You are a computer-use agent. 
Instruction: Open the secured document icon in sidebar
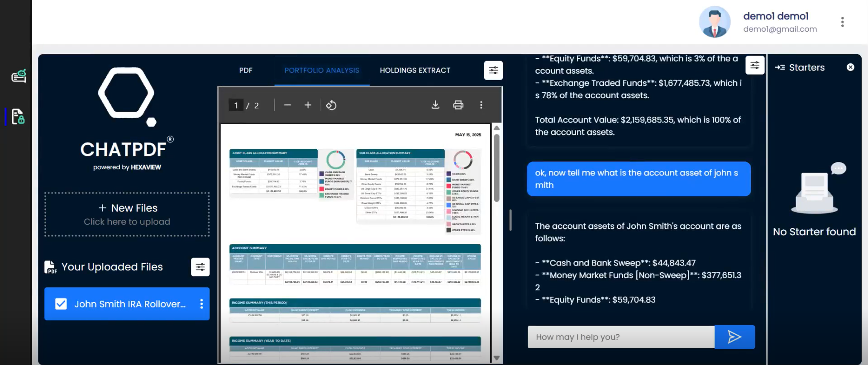coord(18,117)
